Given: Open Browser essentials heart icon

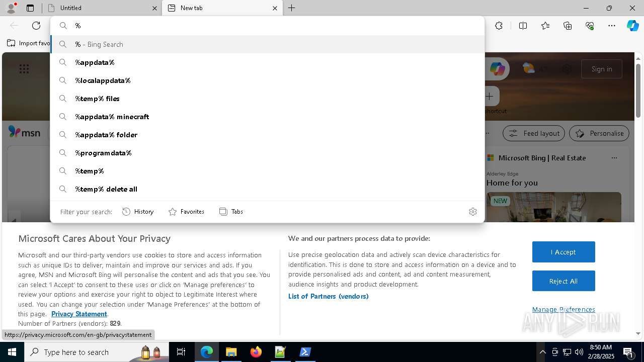Looking at the screenshot, I should tap(590, 26).
